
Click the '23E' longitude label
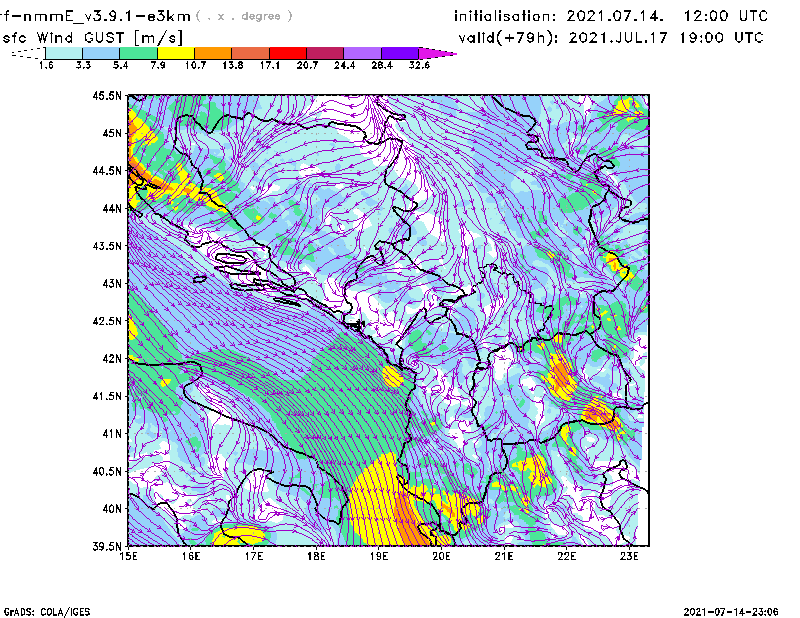(x=629, y=556)
